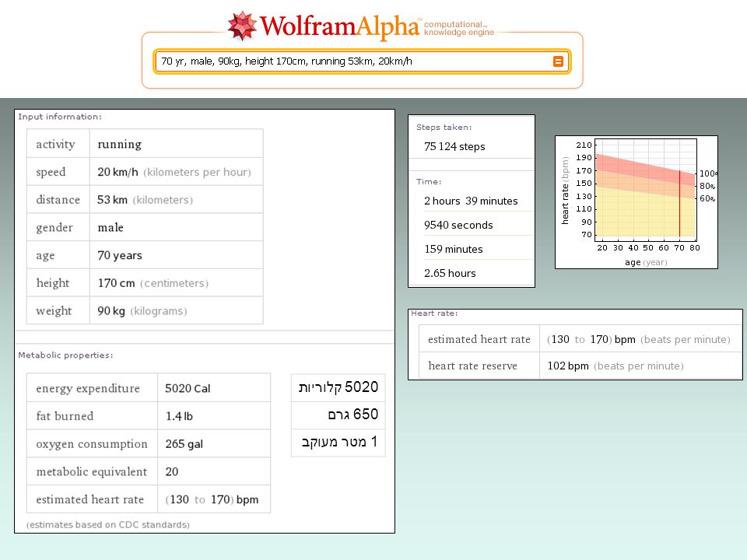Click the Hebrew '1 מטר מעוקב' cell
Screen dimensions: 747x560
point(338,443)
